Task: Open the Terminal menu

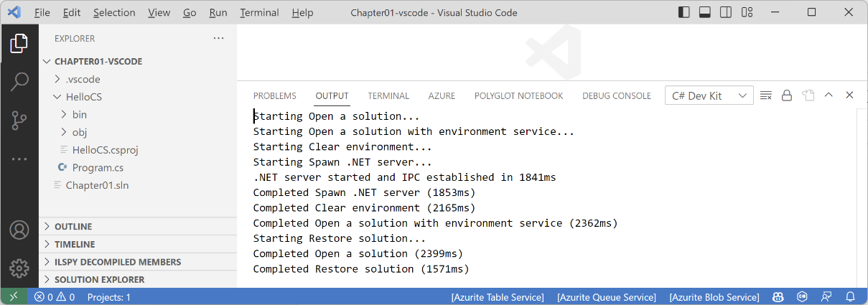Action: [260, 12]
